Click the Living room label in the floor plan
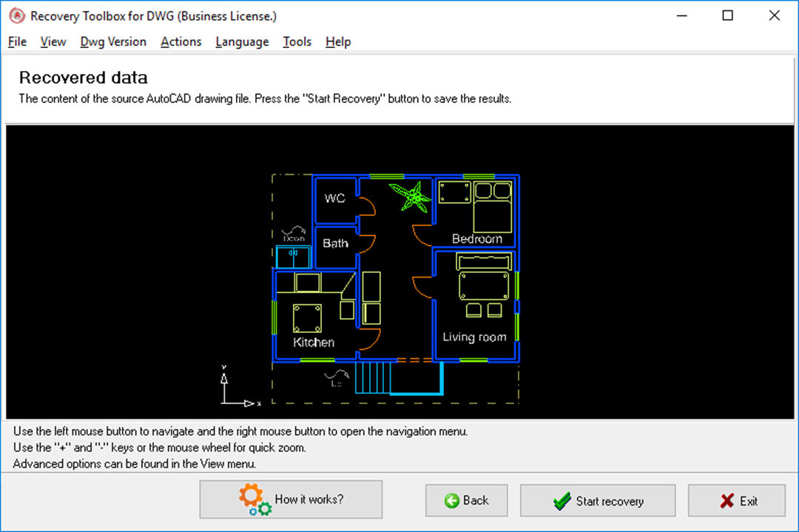The height and width of the screenshot is (532, 799). coord(474,337)
